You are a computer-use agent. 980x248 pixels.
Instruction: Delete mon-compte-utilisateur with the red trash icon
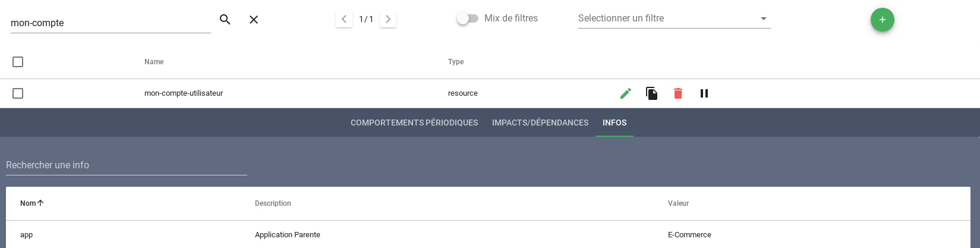click(x=678, y=93)
